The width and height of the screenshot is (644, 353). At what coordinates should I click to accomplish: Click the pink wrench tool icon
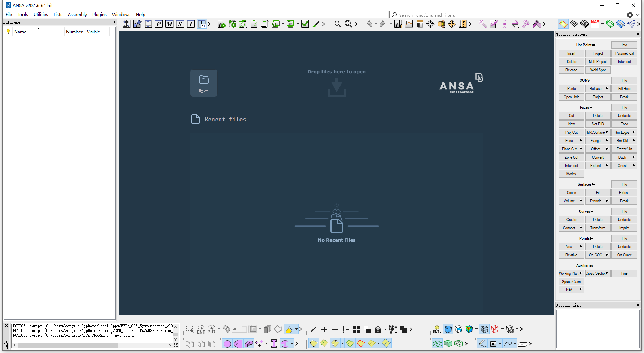pyautogui.click(x=483, y=24)
